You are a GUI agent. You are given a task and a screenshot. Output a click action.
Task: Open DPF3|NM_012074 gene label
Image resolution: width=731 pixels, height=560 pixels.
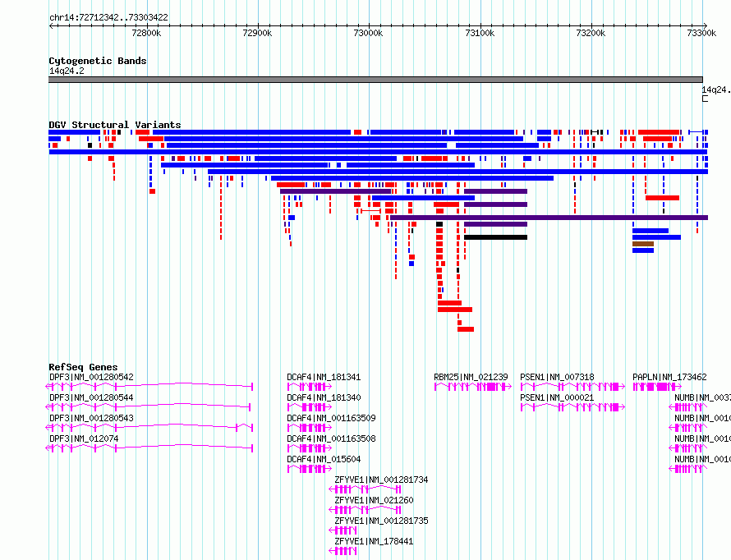click(84, 438)
